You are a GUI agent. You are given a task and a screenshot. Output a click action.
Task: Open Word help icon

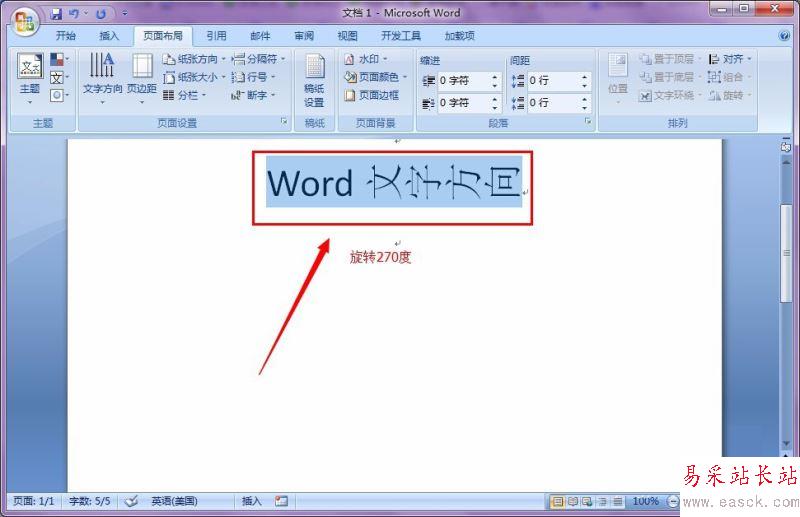[x=784, y=36]
